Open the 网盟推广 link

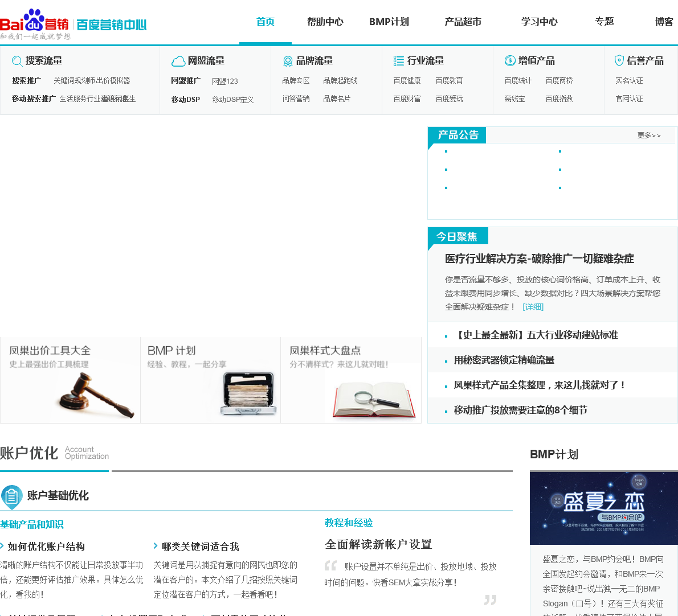(x=186, y=80)
